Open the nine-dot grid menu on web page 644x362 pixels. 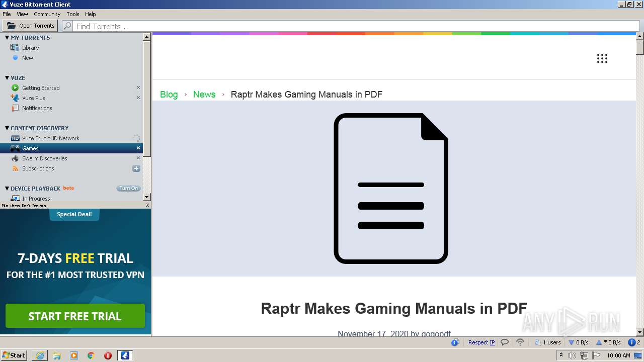pyautogui.click(x=602, y=59)
